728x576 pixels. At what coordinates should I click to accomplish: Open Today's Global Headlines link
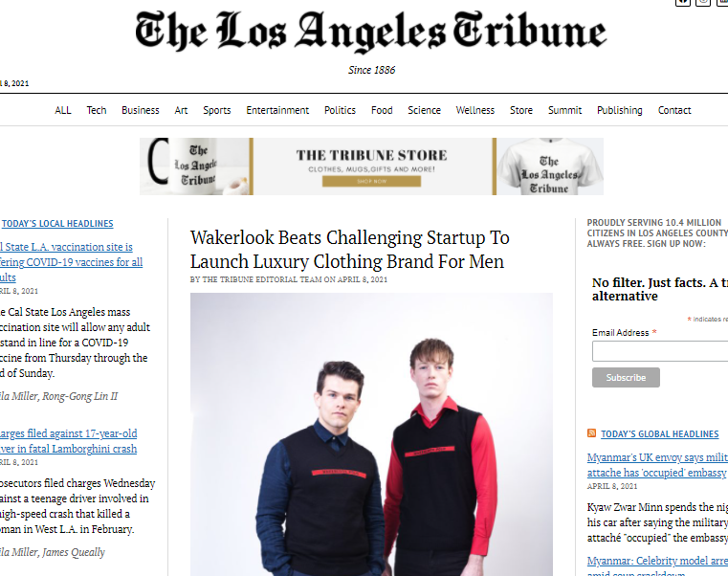pyautogui.click(x=659, y=433)
